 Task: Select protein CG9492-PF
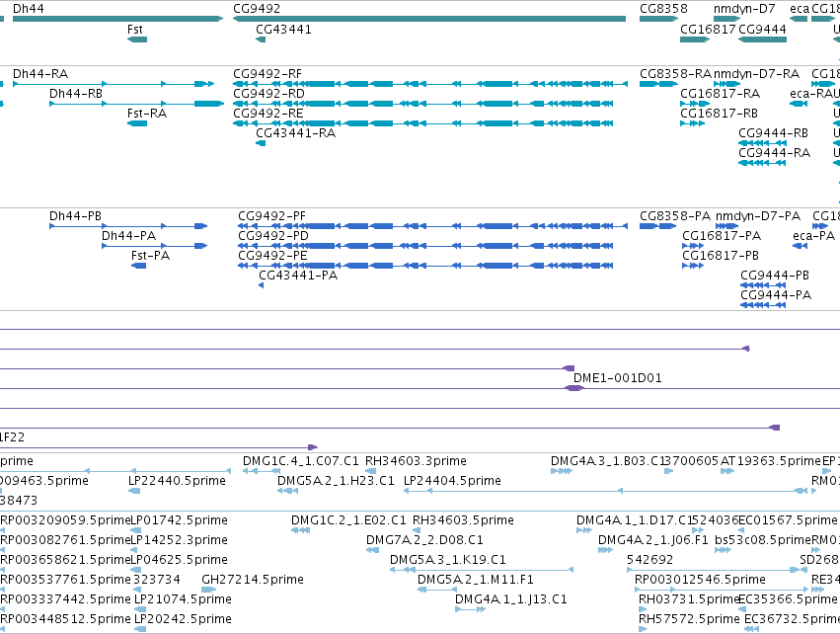click(x=433, y=226)
